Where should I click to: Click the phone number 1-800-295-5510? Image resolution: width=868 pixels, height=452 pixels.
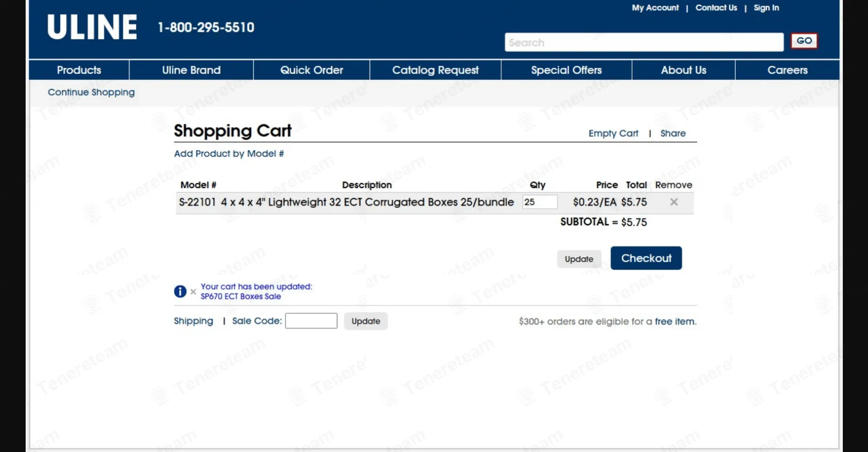point(206,27)
